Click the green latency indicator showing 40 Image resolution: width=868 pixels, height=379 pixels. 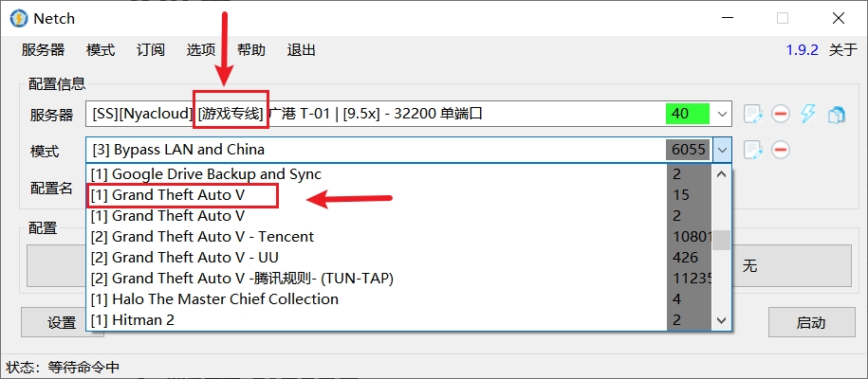tap(688, 114)
